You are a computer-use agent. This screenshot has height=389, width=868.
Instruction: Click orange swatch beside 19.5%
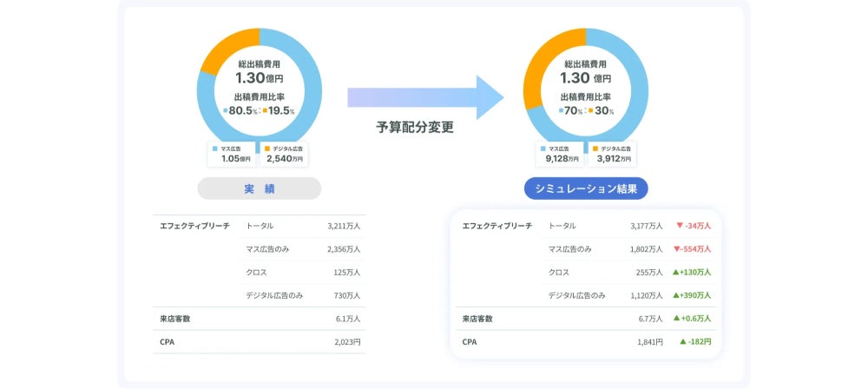pos(265,111)
